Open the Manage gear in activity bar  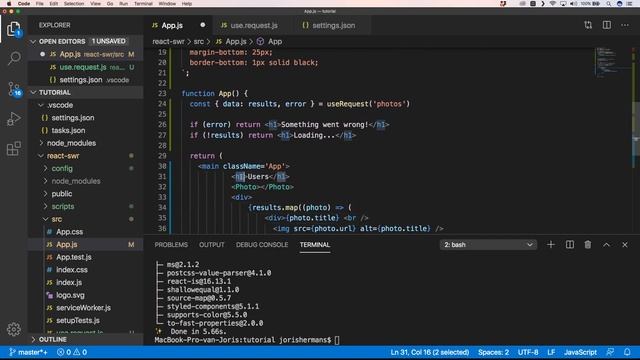[x=13, y=329]
